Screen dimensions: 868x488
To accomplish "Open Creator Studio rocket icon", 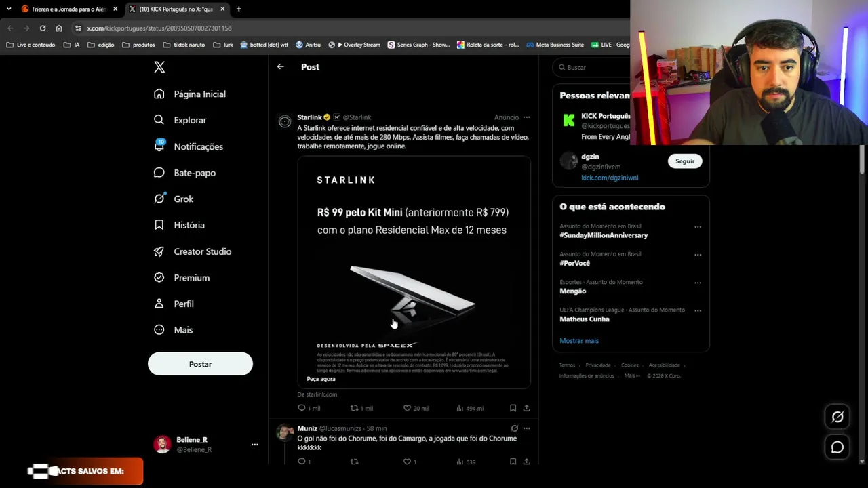I will coord(159,251).
